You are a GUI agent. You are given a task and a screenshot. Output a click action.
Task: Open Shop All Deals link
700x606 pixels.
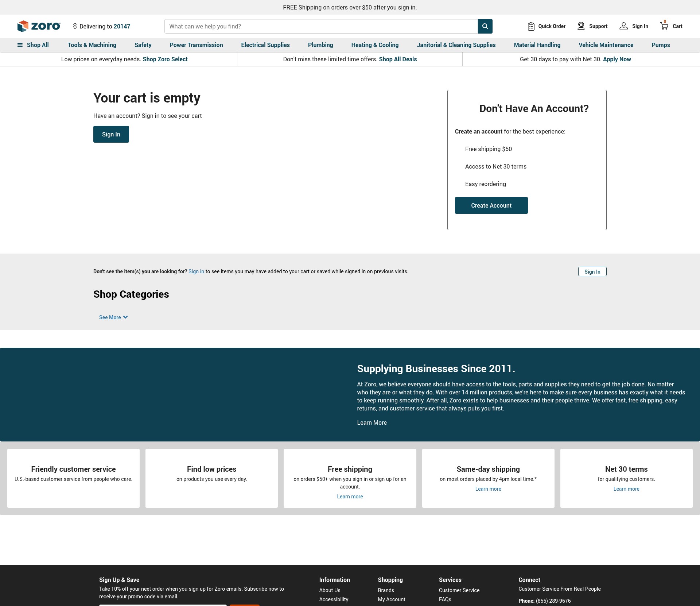398,59
